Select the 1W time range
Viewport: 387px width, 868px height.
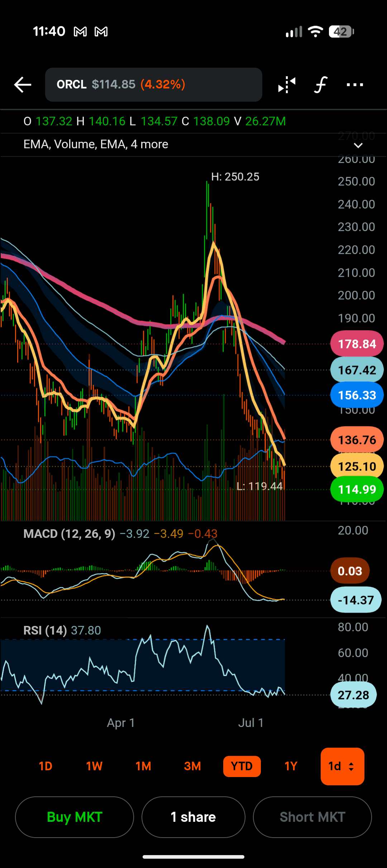click(x=94, y=766)
